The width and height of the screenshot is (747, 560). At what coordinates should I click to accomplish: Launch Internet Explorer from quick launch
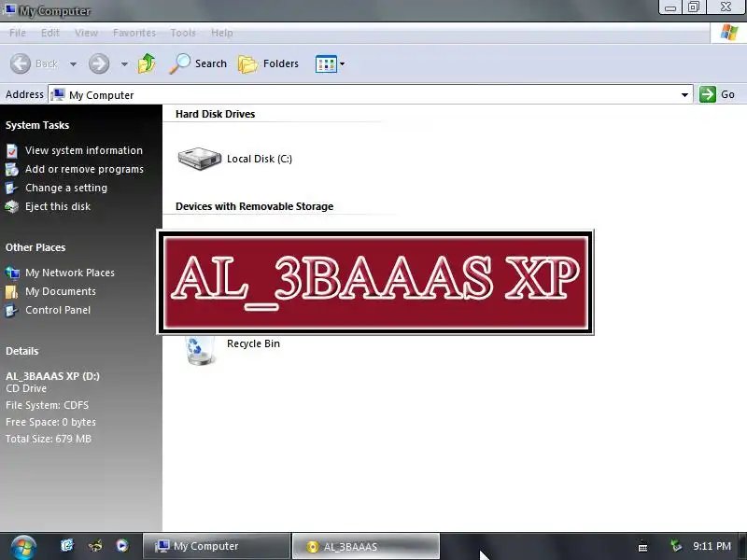coord(67,545)
